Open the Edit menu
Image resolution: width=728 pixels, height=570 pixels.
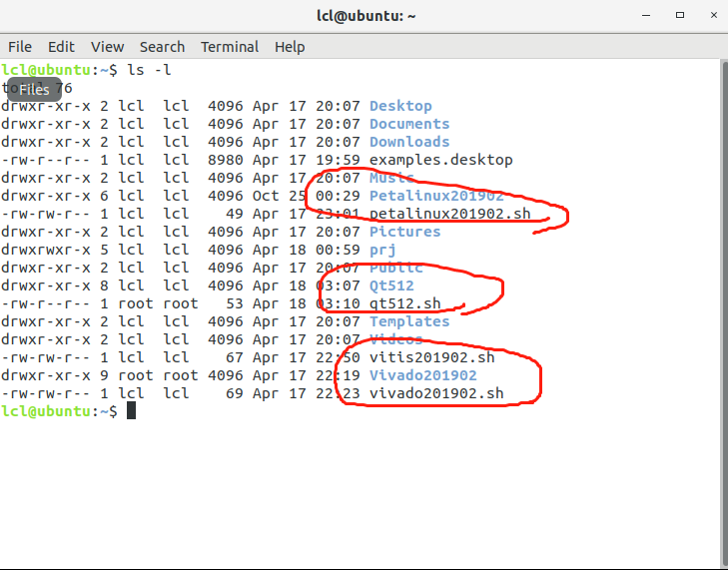[61, 47]
